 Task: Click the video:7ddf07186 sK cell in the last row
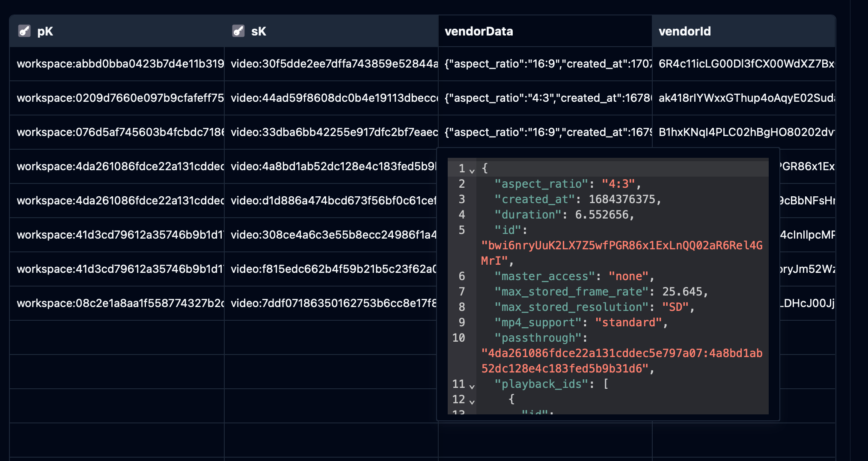click(330, 303)
